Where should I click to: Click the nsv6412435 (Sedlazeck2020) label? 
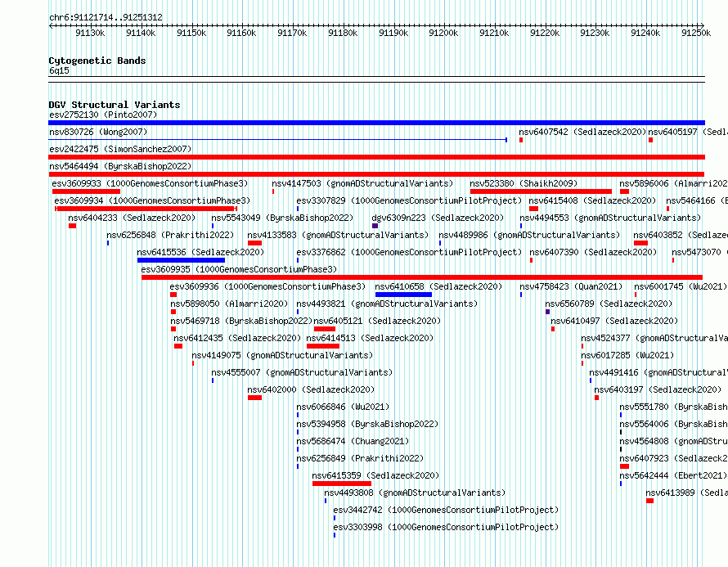pos(237,338)
